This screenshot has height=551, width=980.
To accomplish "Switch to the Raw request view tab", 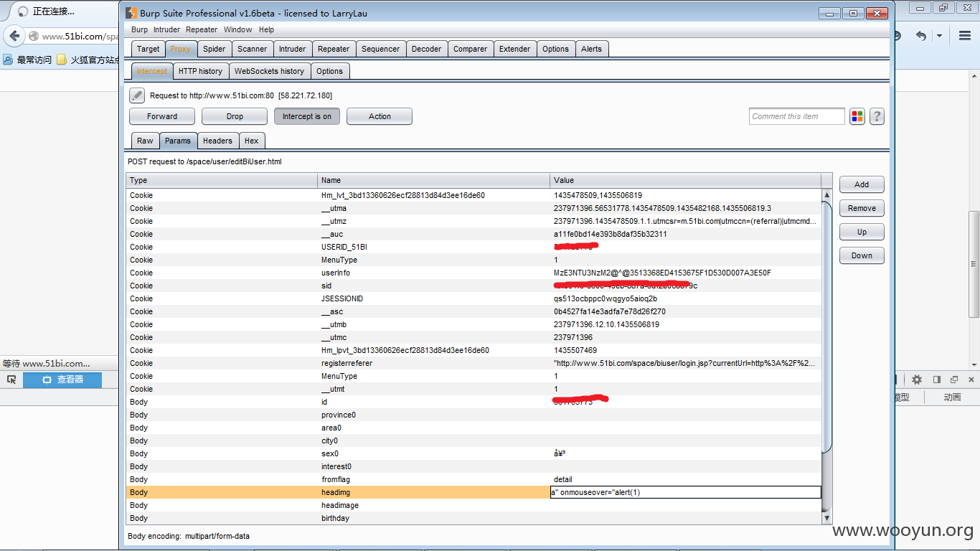I will click(145, 141).
